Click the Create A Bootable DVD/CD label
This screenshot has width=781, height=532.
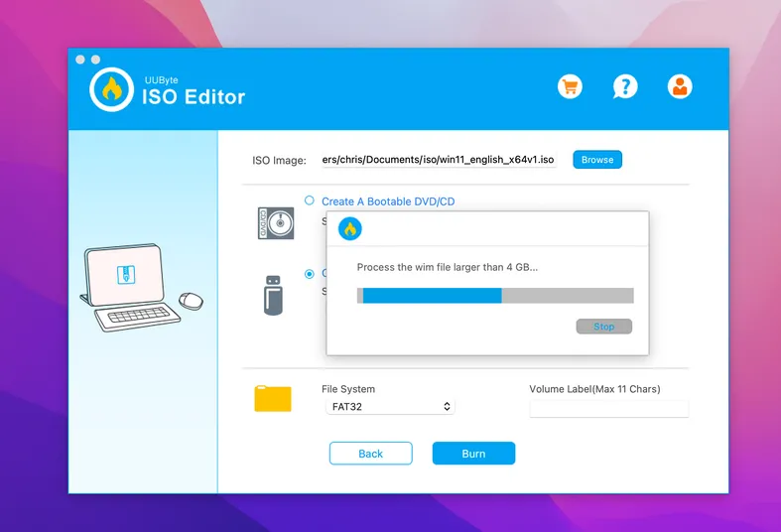pyautogui.click(x=388, y=201)
